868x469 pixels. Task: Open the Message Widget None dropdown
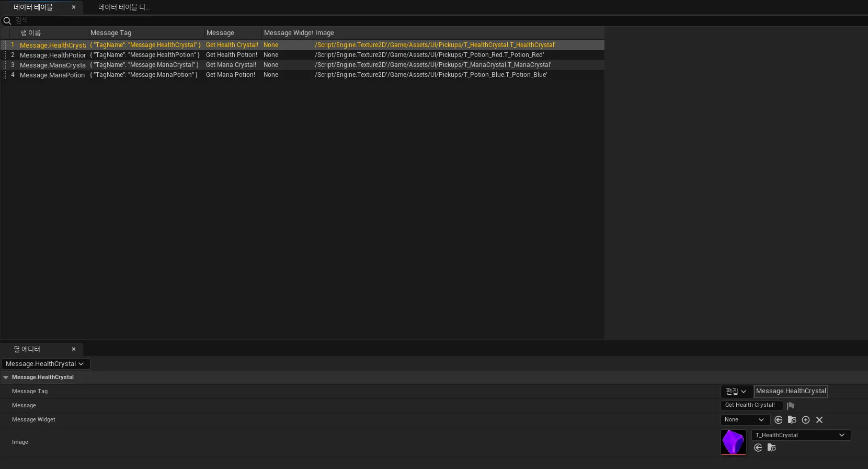[745, 420]
